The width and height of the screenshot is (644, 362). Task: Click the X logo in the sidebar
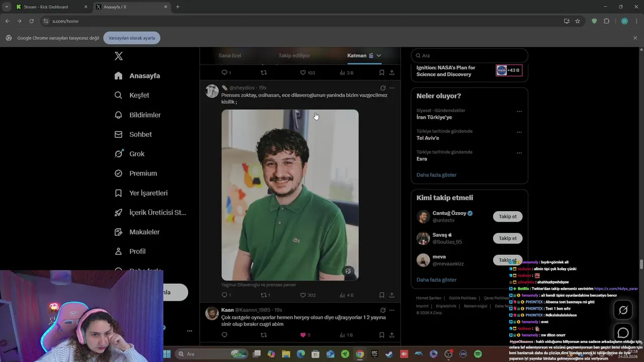coord(119,56)
